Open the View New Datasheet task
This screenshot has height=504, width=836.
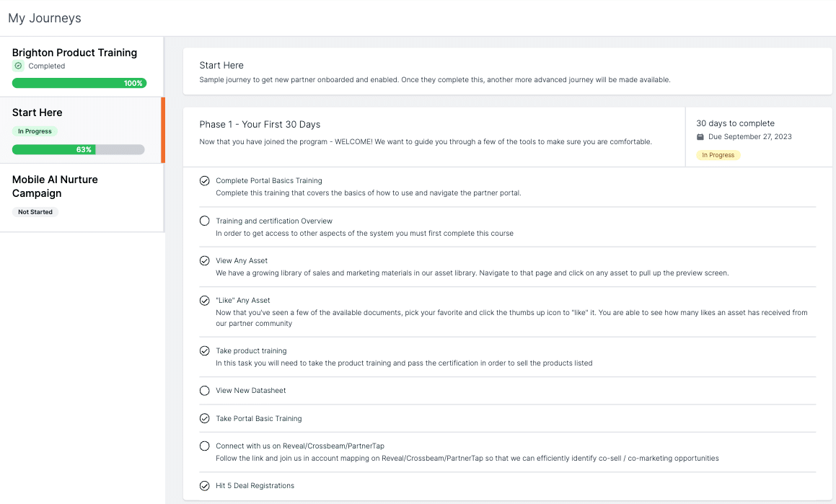pyautogui.click(x=250, y=391)
